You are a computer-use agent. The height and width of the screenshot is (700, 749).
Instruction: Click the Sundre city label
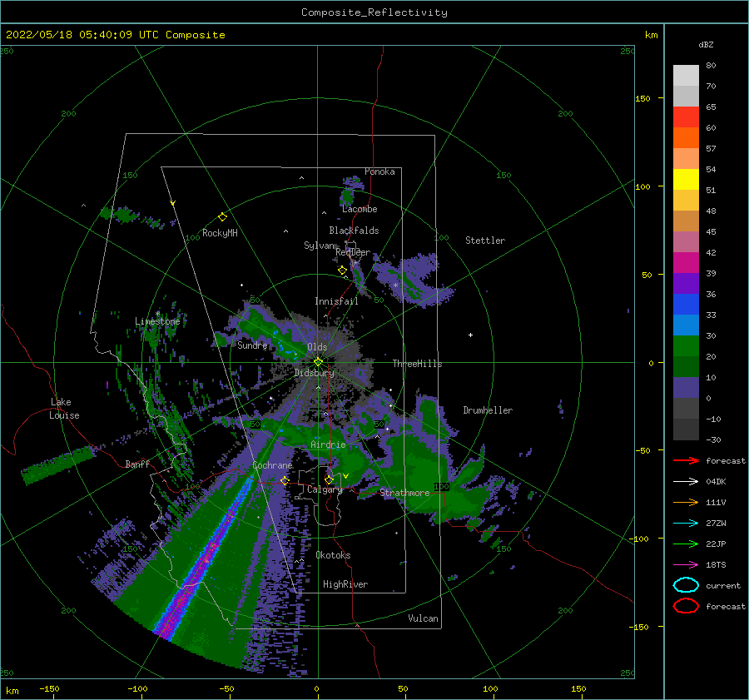click(252, 345)
